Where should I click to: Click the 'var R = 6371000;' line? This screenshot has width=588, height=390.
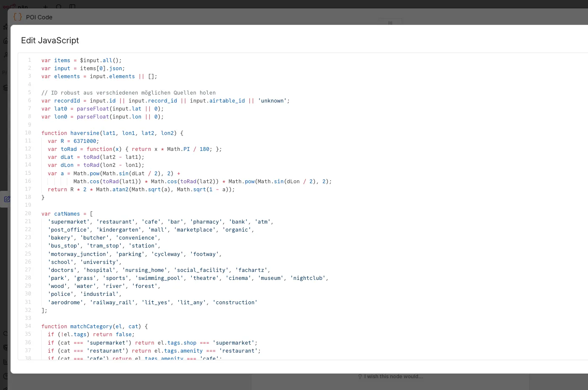tap(74, 141)
